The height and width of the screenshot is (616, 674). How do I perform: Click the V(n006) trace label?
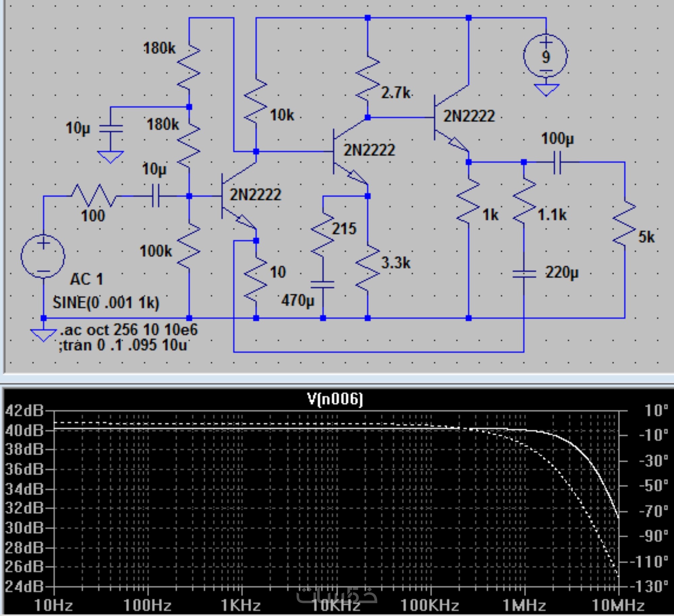pyautogui.click(x=335, y=399)
